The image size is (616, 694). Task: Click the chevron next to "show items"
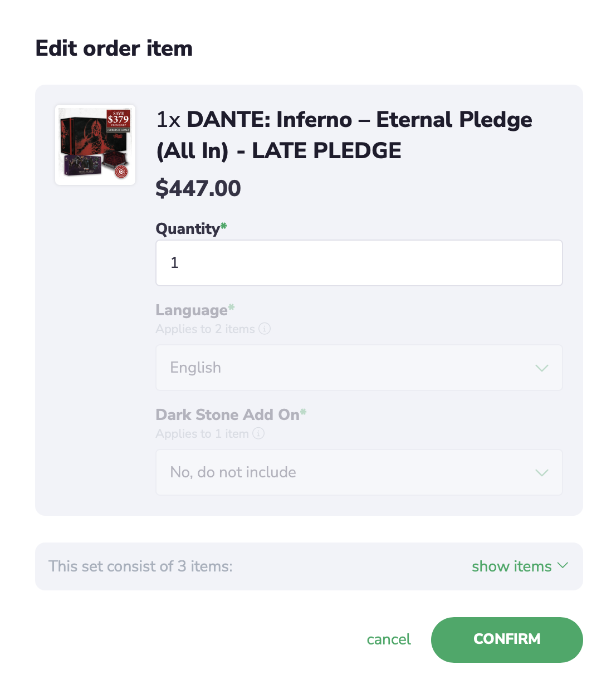(563, 565)
